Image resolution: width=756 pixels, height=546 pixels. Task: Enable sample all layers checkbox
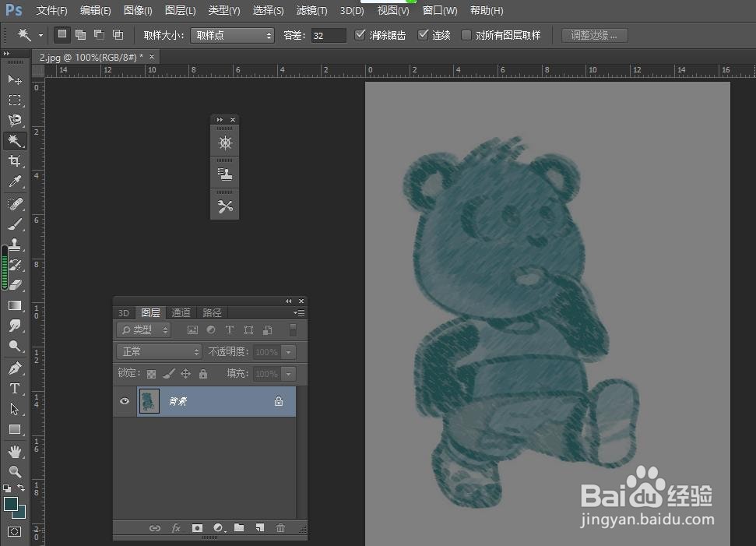[466, 35]
